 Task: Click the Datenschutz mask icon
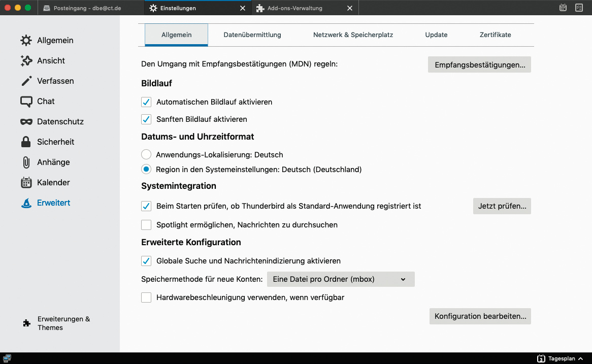pos(26,122)
